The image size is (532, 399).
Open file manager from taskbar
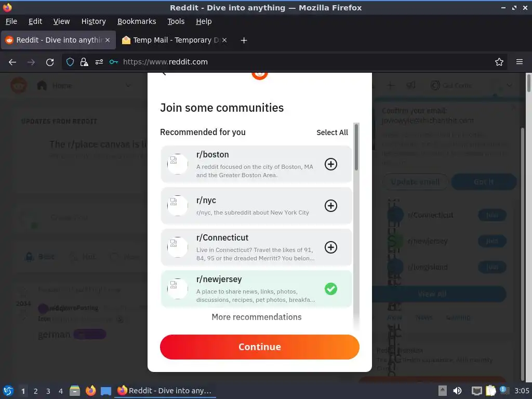(75, 391)
